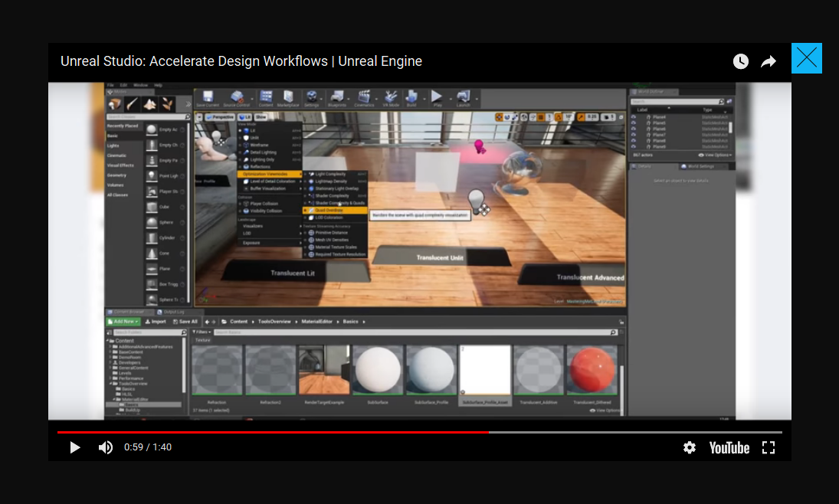Click the Blueprints toolbar icon
The height and width of the screenshot is (504, 839).
[x=336, y=97]
